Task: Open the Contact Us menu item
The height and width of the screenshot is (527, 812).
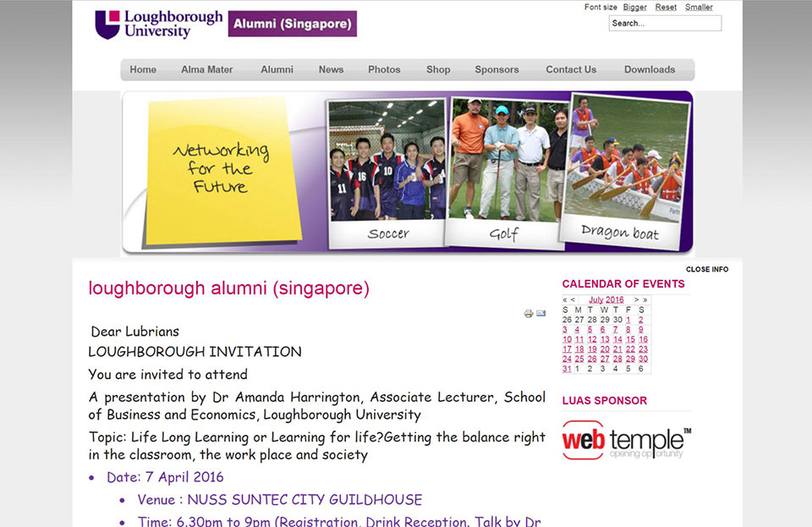Action: click(x=571, y=69)
